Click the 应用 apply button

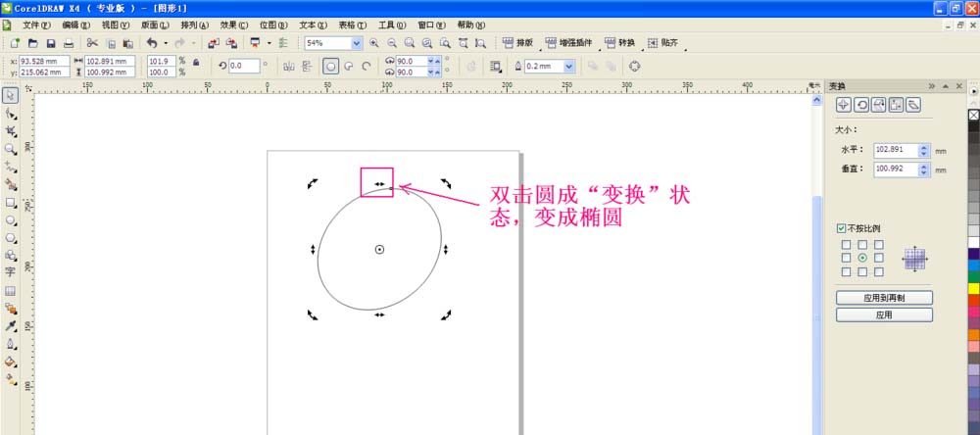(884, 315)
